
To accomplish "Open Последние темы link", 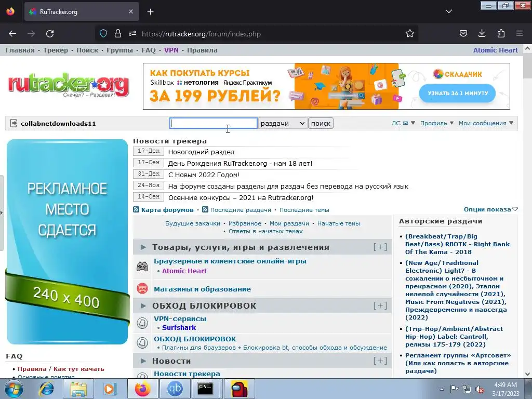I will tap(304, 210).
